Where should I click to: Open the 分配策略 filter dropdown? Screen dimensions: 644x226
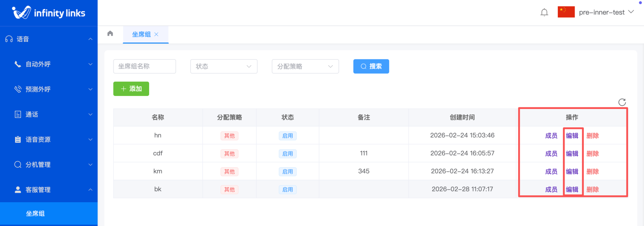point(305,66)
